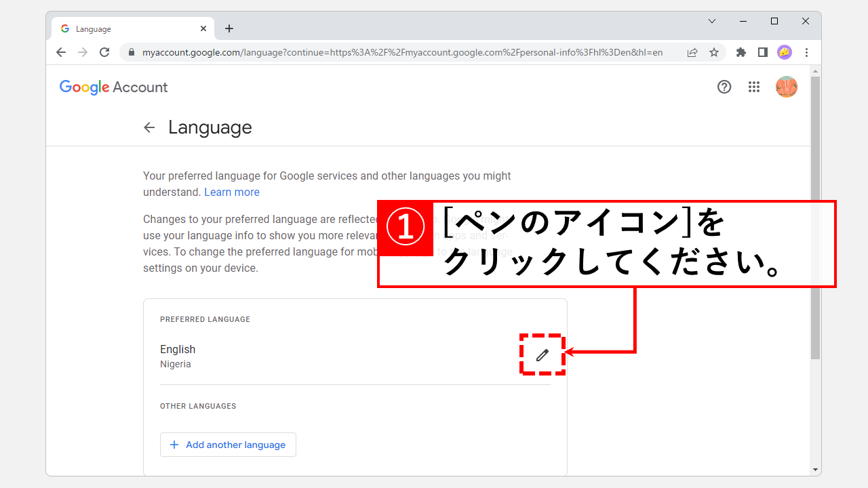Open the Chrome side panel icon
The width and height of the screenshot is (868, 488).
(x=762, y=52)
